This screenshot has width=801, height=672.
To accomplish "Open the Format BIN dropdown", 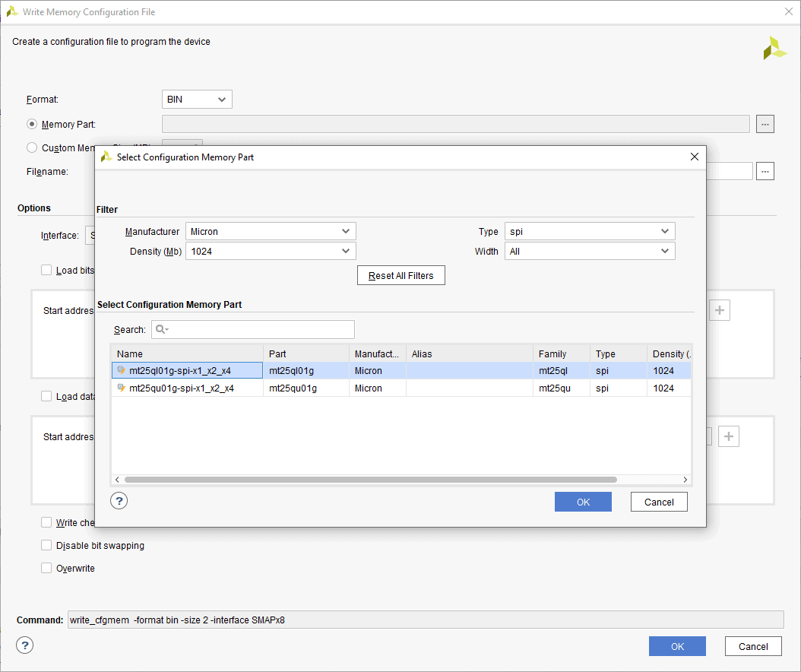I will coord(197,100).
